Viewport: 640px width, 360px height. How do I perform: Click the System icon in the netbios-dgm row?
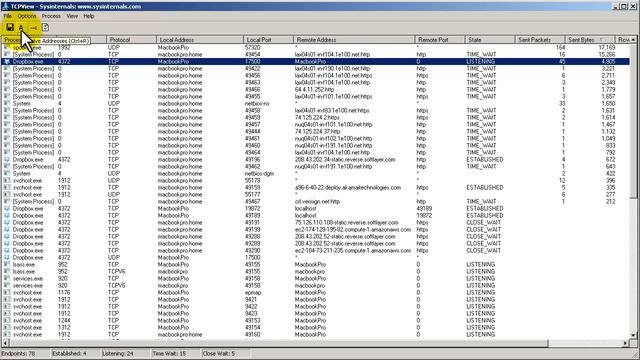[x=7, y=173]
